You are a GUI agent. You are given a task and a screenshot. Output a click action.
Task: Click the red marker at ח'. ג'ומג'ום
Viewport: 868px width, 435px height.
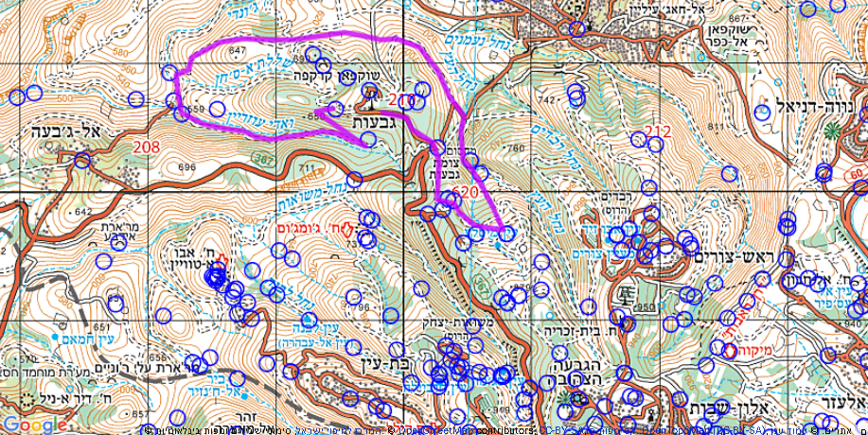(x=349, y=228)
